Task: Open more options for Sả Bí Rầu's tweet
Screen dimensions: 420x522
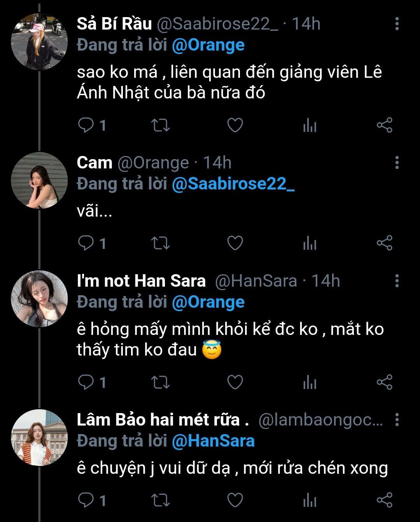Action: [x=397, y=24]
